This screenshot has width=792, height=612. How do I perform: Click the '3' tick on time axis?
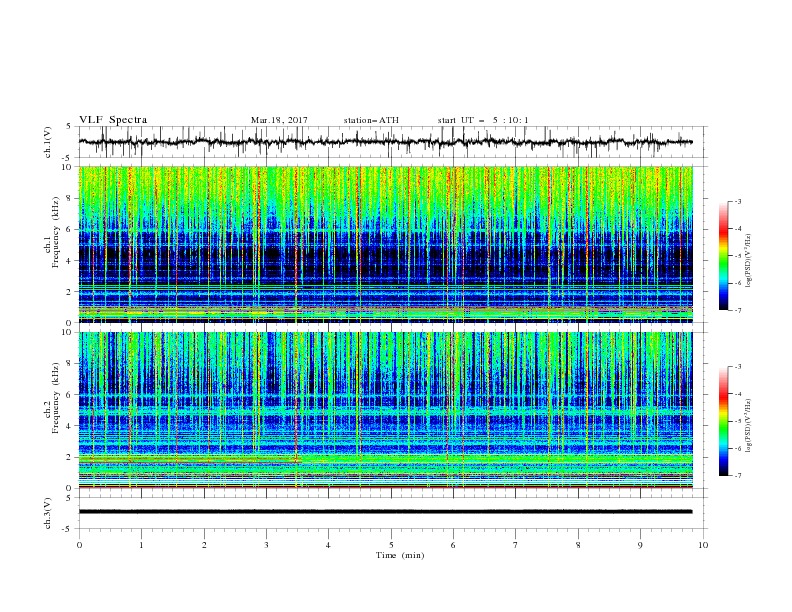(x=266, y=545)
